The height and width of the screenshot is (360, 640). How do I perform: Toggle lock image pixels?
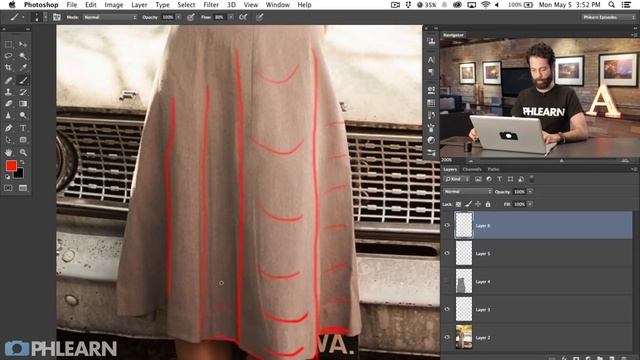pos(468,204)
